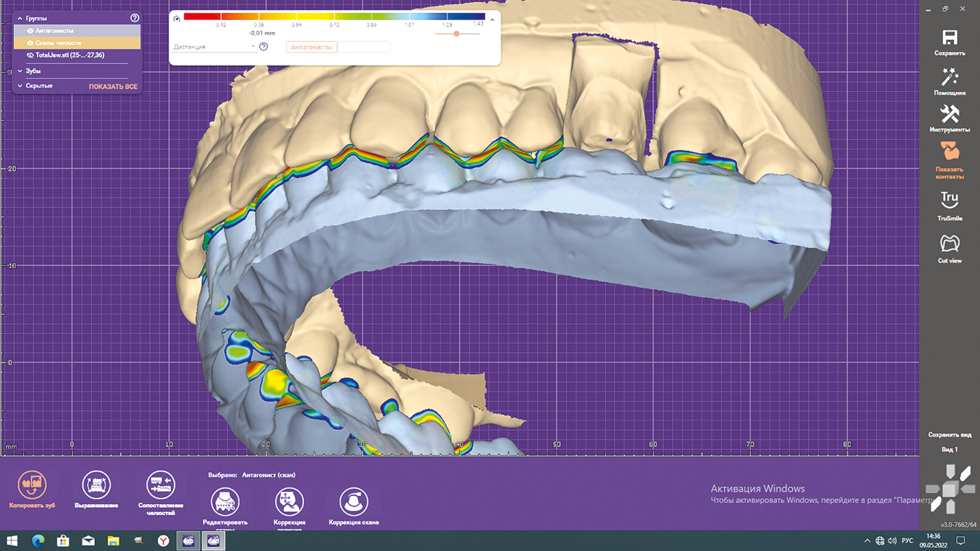
Task: Expand the Зубы section
Action: point(20,71)
